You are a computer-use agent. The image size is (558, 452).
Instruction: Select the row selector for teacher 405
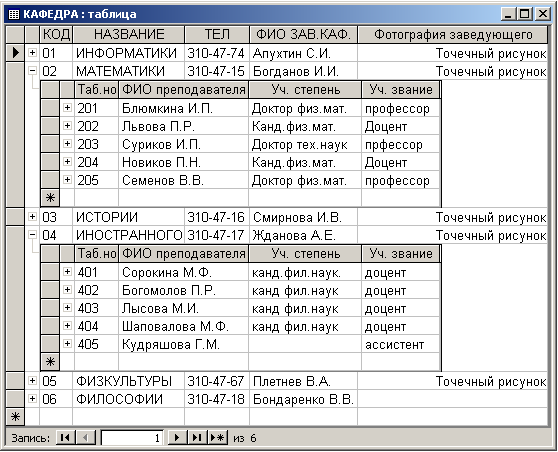pyautogui.click(x=50, y=344)
